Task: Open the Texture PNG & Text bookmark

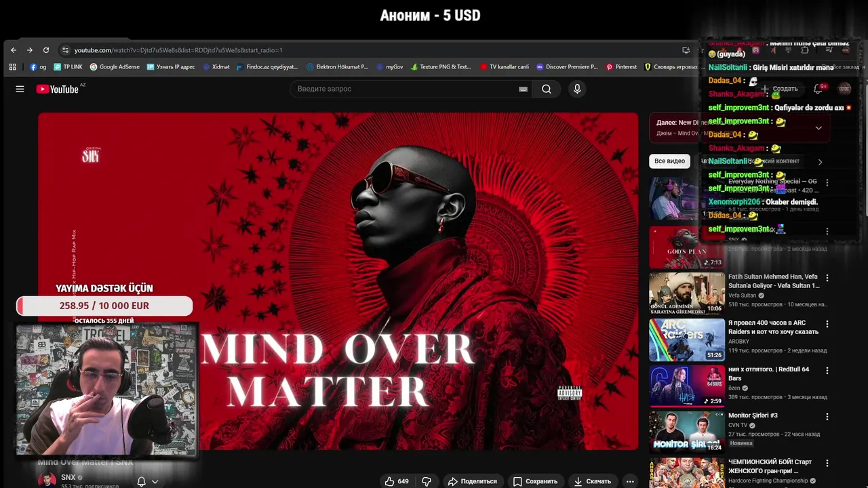Action: click(x=441, y=67)
